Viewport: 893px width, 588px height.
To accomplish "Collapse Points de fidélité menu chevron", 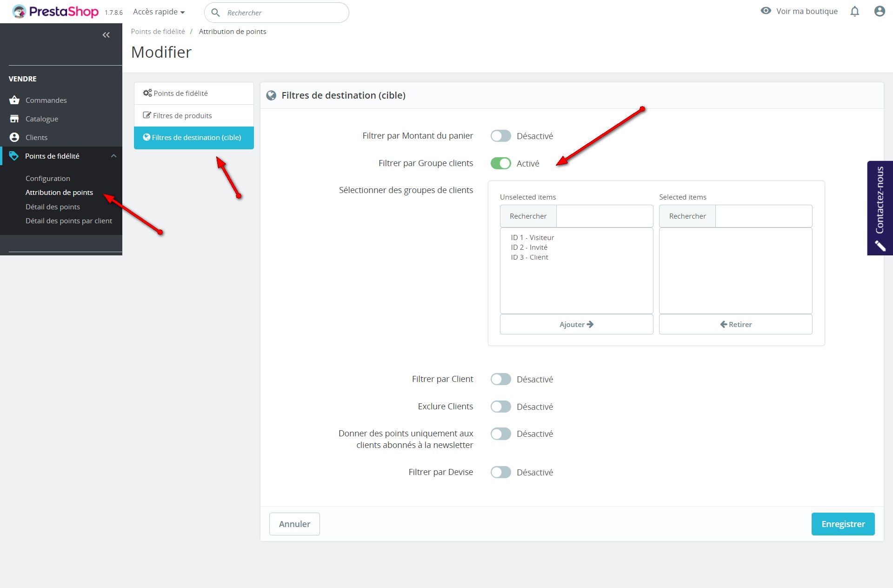I will tap(113, 156).
